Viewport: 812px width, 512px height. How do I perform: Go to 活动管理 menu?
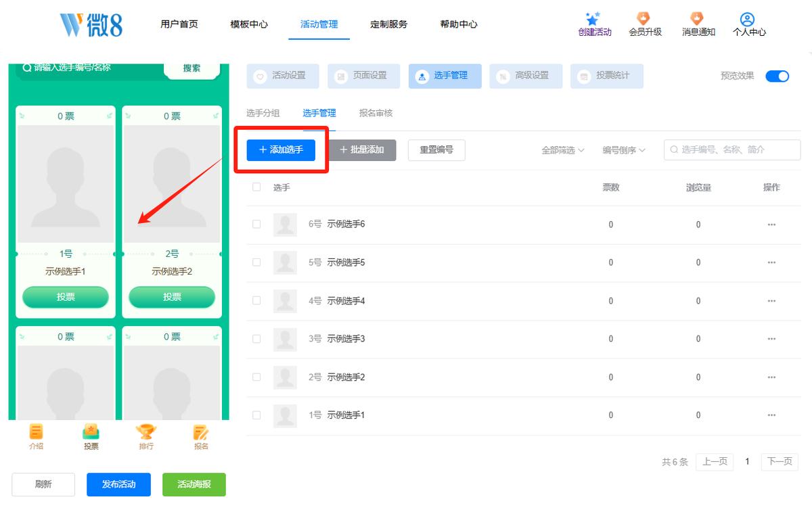click(x=319, y=24)
